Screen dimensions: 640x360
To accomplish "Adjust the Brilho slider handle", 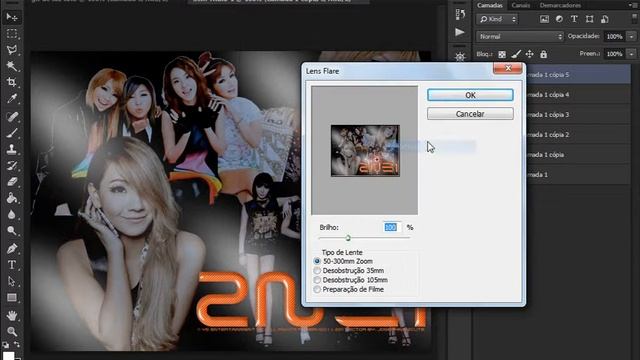I will (348, 238).
